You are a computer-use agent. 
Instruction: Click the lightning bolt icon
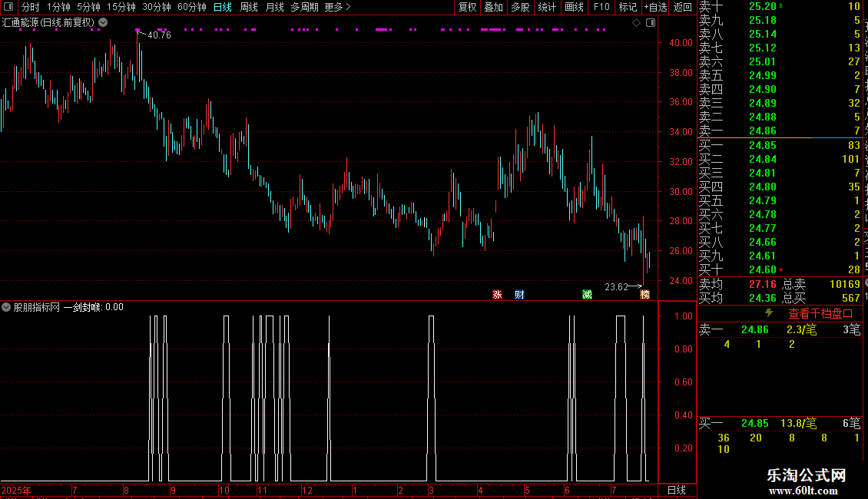(x=769, y=313)
